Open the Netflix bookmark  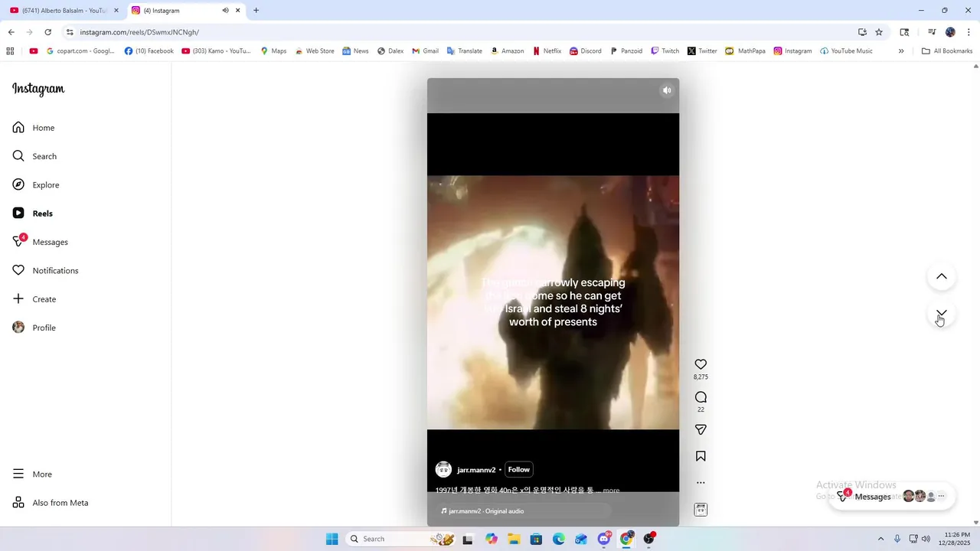(x=547, y=51)
